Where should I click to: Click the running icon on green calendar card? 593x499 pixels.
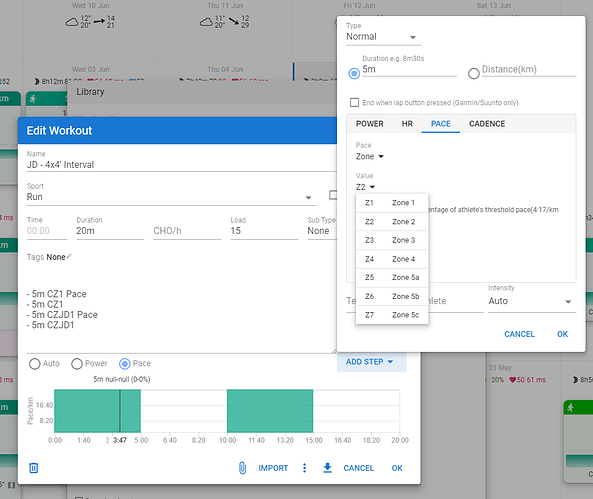click(x=33, y=99)
